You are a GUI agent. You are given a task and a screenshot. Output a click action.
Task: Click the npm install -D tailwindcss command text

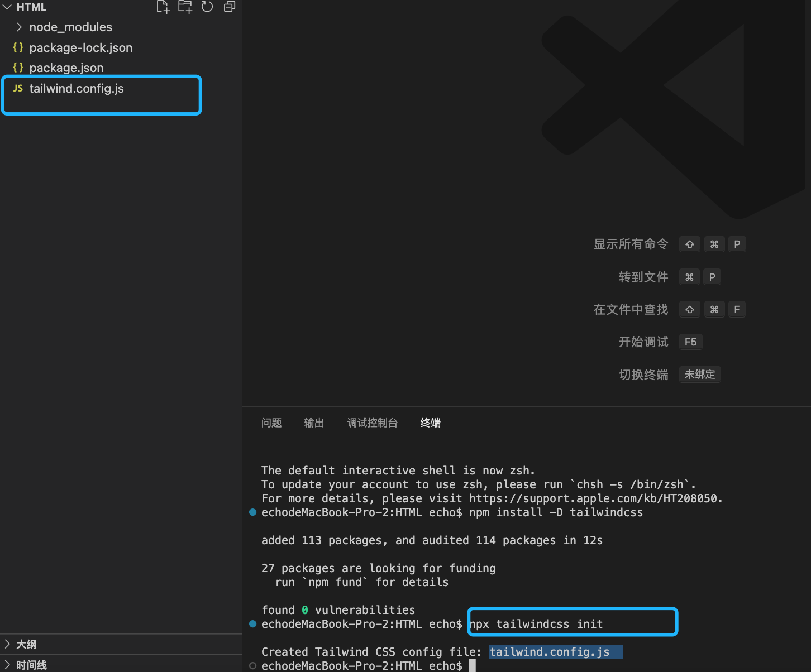point(556,512)
